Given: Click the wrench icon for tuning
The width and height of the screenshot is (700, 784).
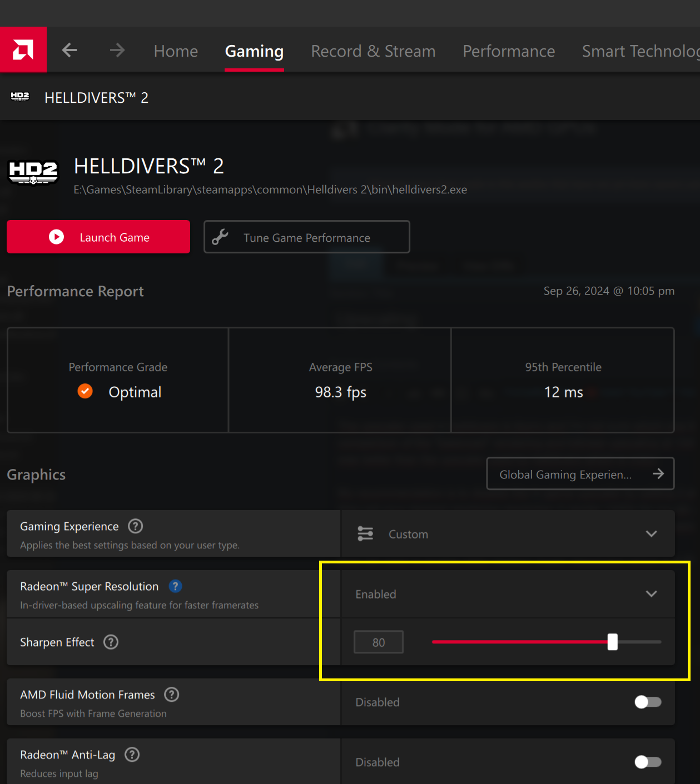Looking at the screenshot, I should [x=220, y=237].
